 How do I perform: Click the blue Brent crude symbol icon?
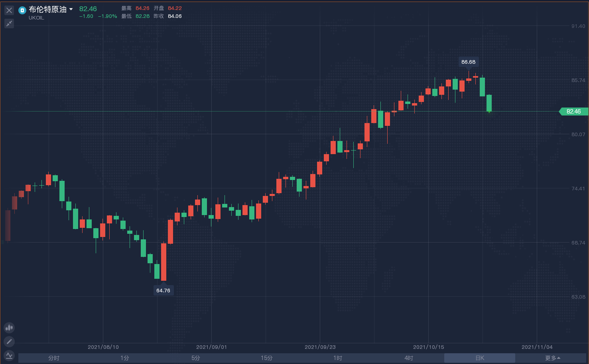point(22,10)
